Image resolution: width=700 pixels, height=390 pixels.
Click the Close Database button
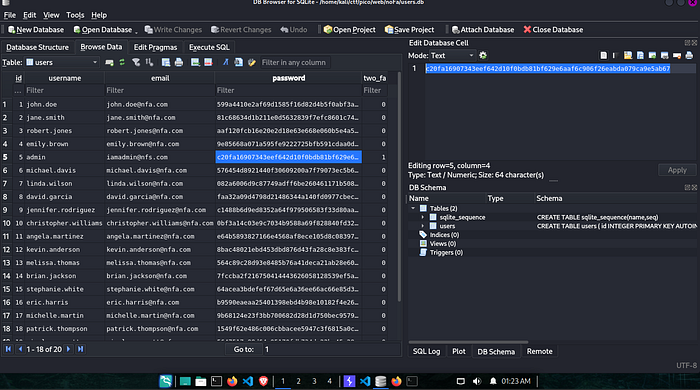click(553, 30)
